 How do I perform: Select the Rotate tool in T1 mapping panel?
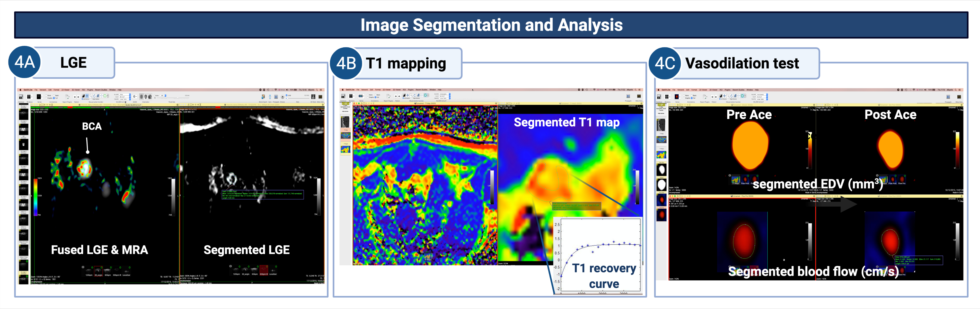[x=415, y=96]
